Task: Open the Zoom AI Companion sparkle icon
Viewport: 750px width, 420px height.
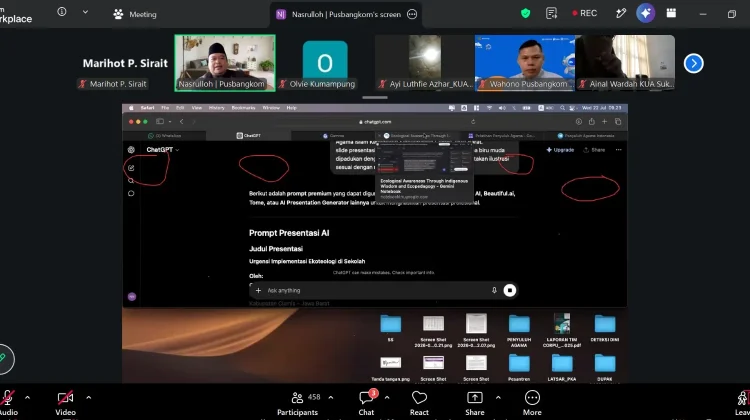Action: coord(645,13)
